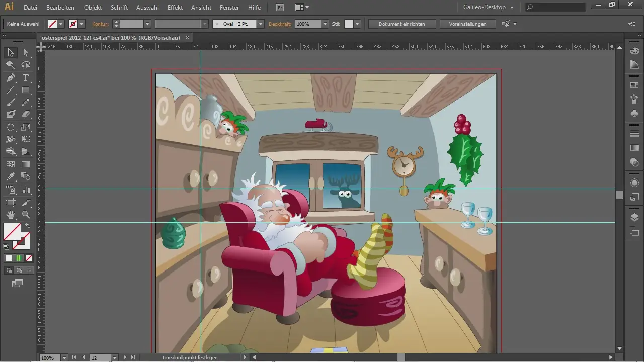Image resolution: width=644 pixels, height=362 pixels.
Task: Open the Stil graphic style dropdown
Action: pos(357,24)
